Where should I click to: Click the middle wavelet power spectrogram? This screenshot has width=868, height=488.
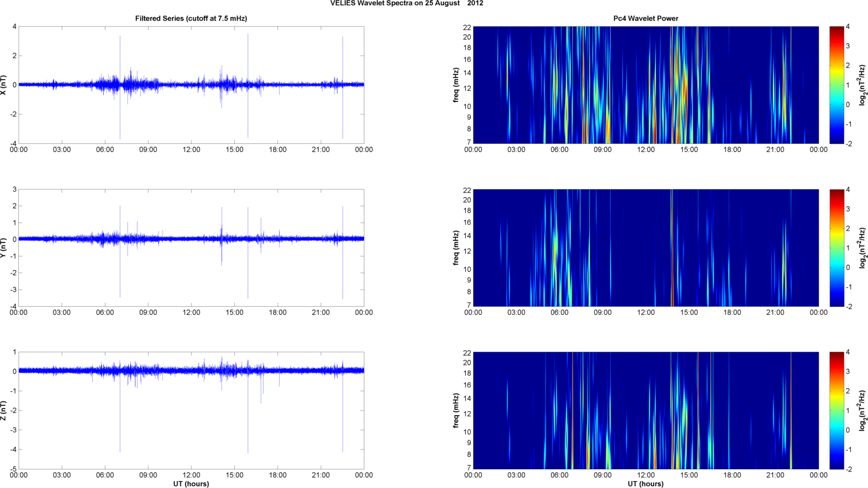point(646,248)
